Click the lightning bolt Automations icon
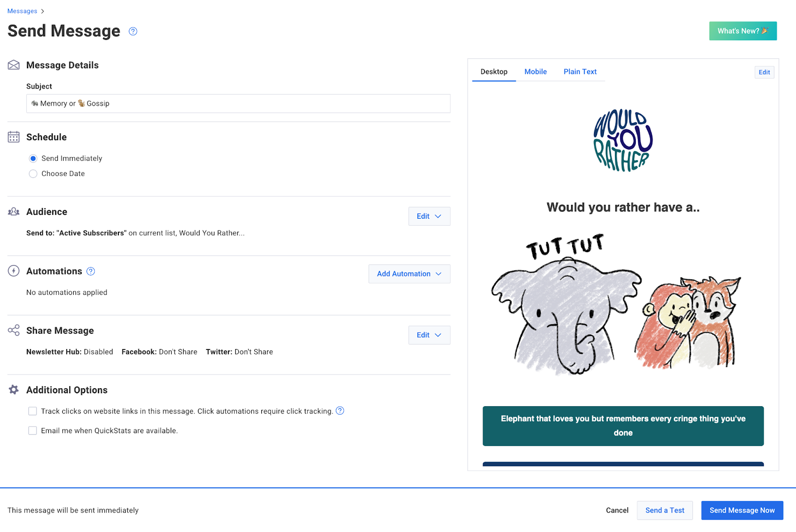 pyautogui.click(x=14, y=271)
